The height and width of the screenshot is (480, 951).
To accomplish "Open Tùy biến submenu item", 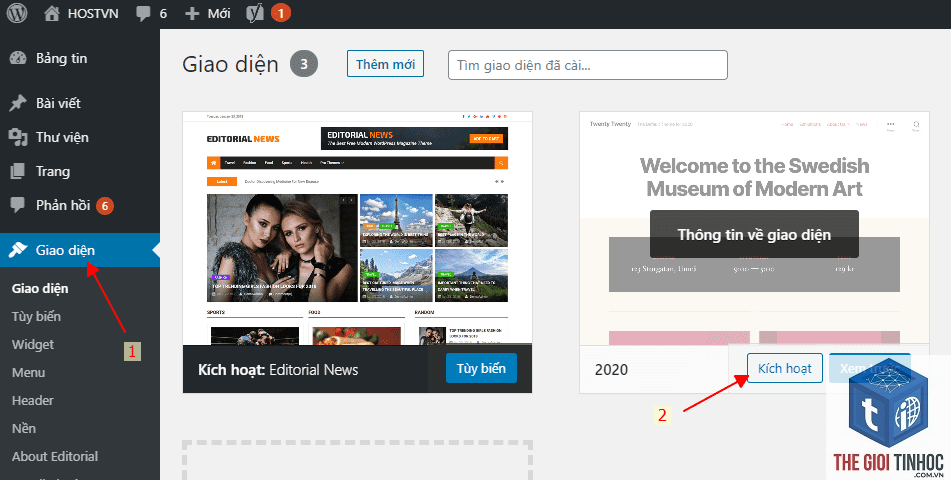I will [x=36, y=316].
